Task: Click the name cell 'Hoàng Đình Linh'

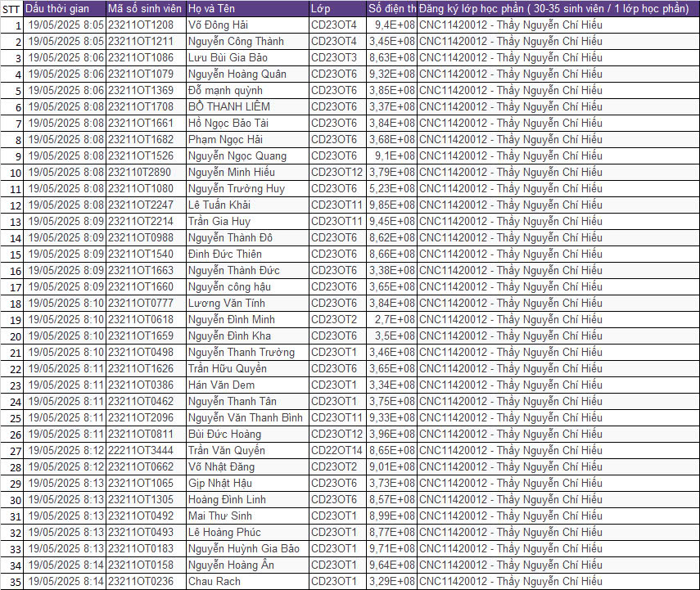Action: (247, 499)
